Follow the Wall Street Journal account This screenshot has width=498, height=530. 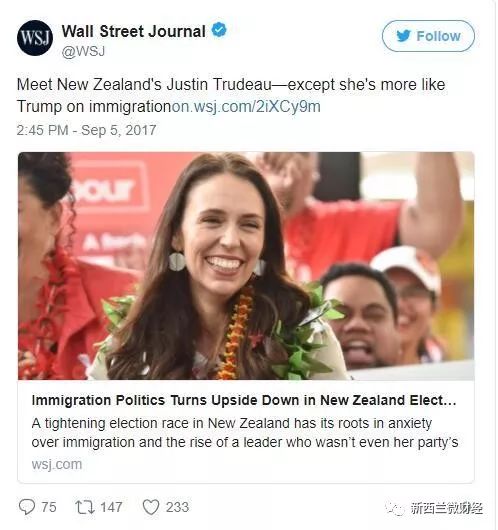click(x=428, y=36)
